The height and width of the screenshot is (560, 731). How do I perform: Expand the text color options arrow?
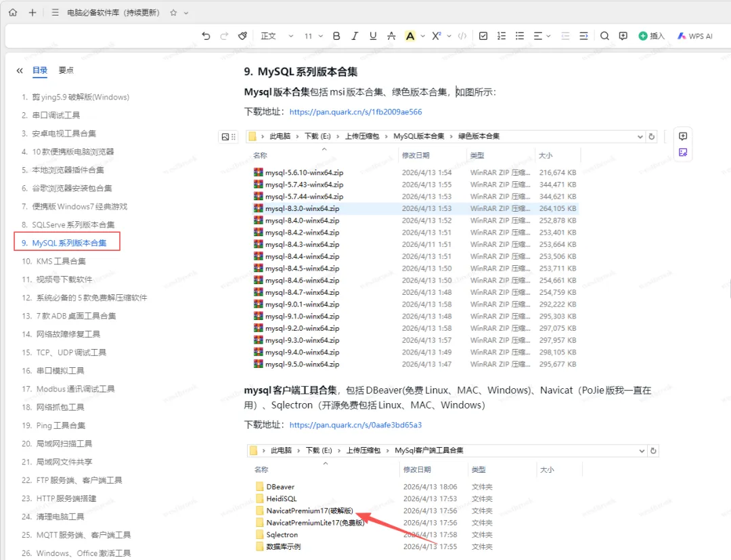(x=422, y=36)
